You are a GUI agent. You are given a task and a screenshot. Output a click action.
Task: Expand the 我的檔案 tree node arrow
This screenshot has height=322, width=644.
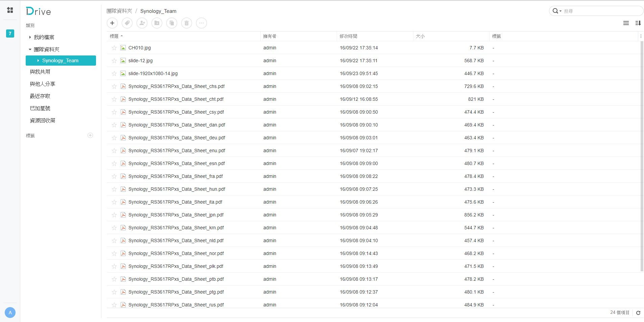[30, 37]
